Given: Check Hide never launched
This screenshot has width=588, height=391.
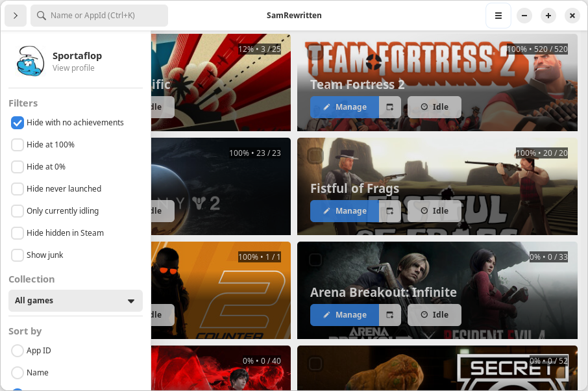Looking at the screenshot, I should pos(18,189).
